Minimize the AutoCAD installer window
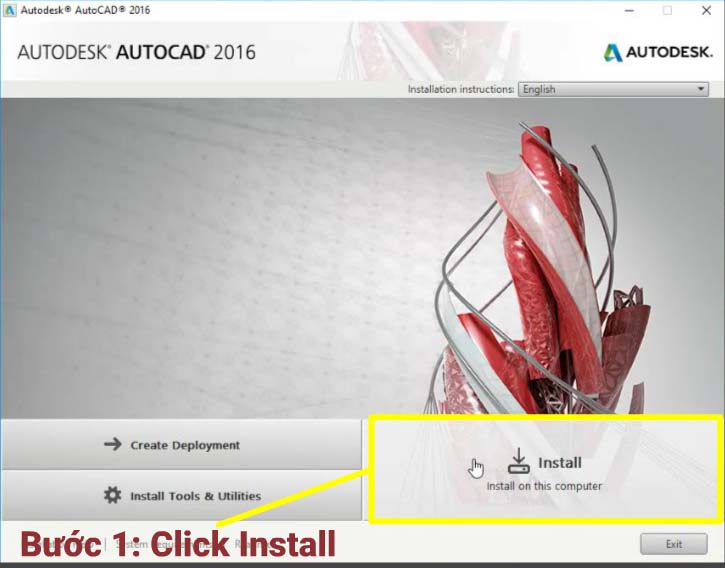Screen dimensions: 725x568 629,10
